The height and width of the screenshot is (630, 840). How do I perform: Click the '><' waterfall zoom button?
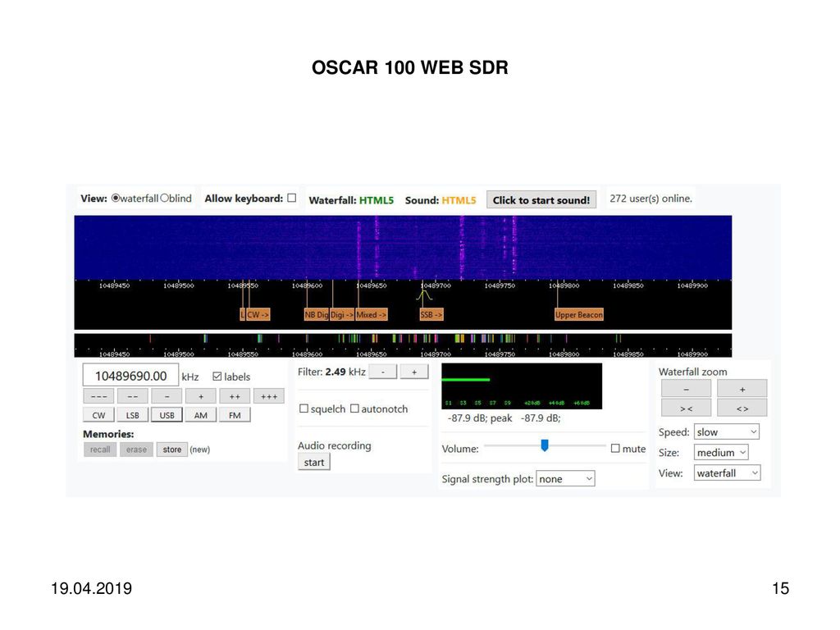pos(687,409)
